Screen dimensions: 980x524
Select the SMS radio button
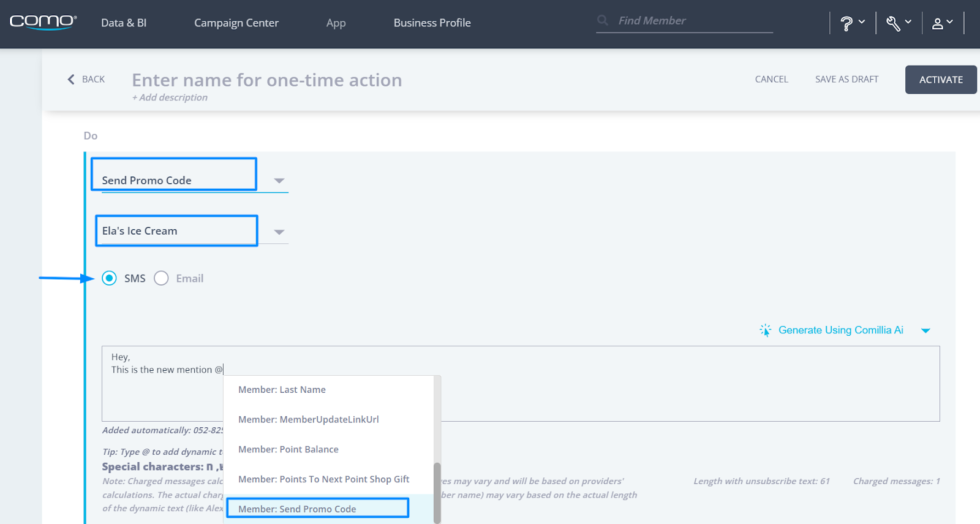[x=110, y=278]
